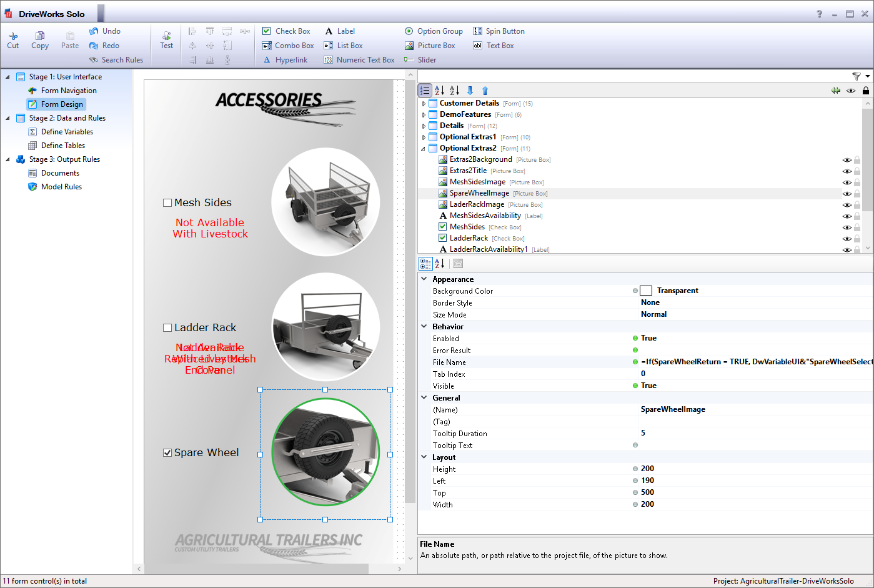This screenshot has width=874, height=588.
Task: Toggle visibility of the MeshSidesImage control
Action: 847,182
